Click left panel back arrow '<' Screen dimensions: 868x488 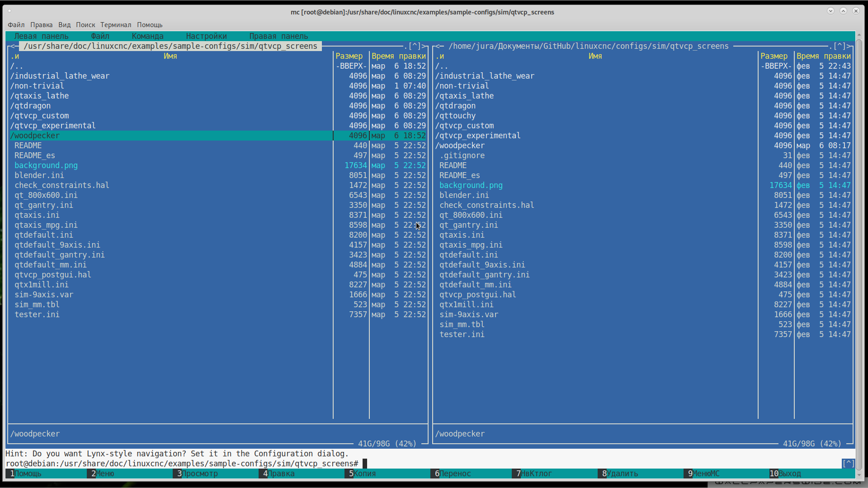(x=12, y=46)
